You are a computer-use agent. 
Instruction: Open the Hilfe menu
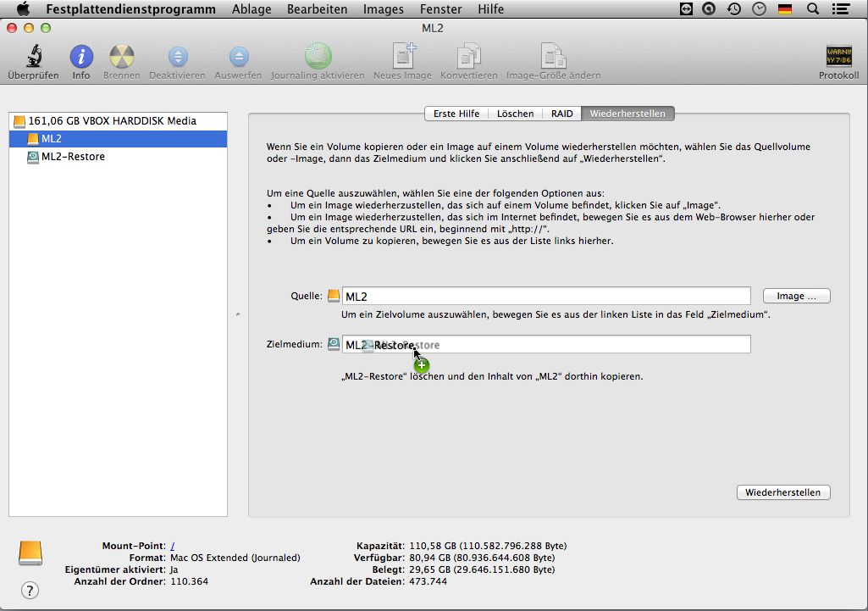(x=490, y=8)
